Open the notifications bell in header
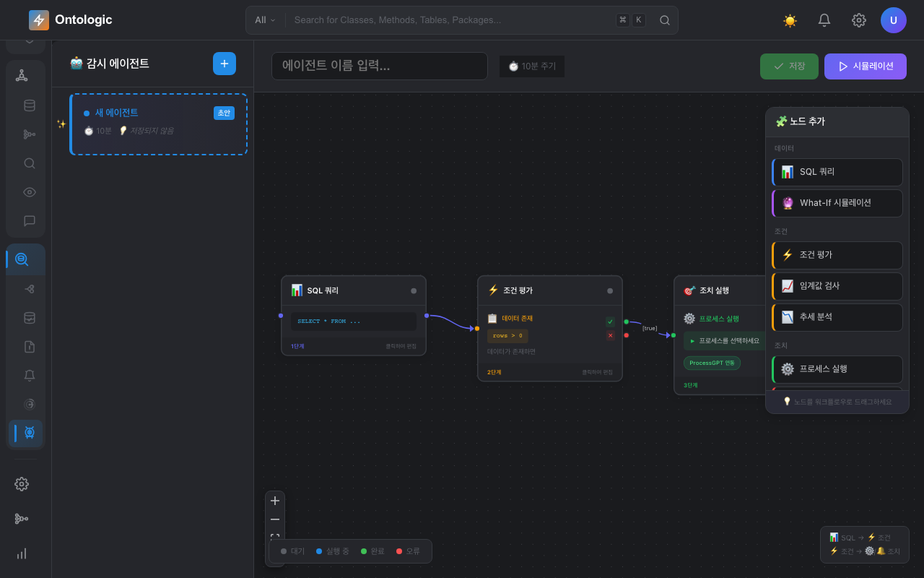The height and width of the screenshot is (578, 924). (x=824, y=20)
